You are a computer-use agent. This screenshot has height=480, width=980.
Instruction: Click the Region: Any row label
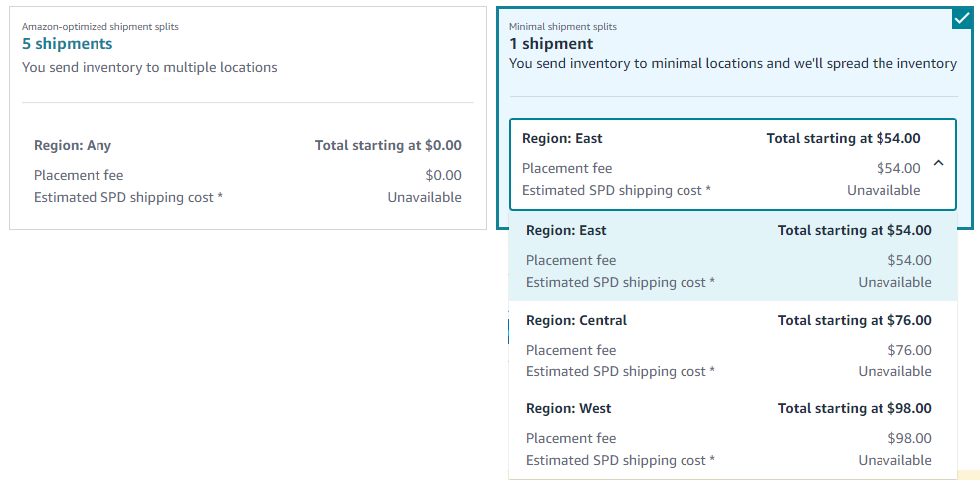click(x=73, y=146)
